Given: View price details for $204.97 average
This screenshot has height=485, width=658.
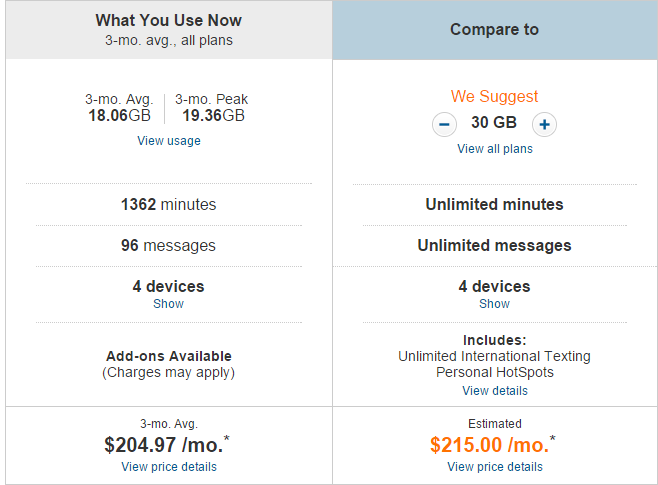Looking at the screenshot, I should (x=169, y=467).
